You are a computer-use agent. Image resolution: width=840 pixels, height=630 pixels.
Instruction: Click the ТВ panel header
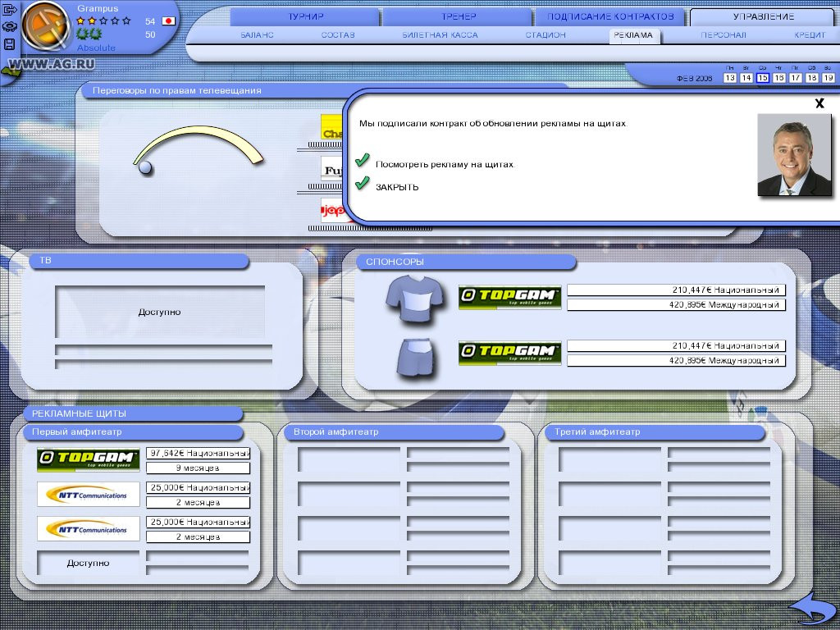pos(139,261)
